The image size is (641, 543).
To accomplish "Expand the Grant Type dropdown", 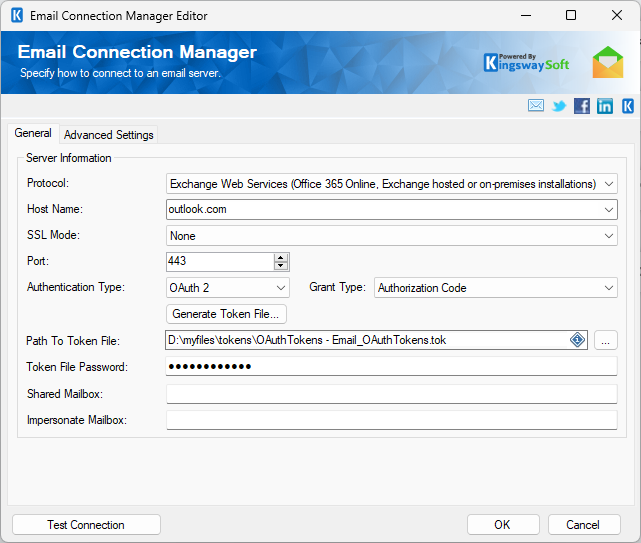I will (609, 288).
